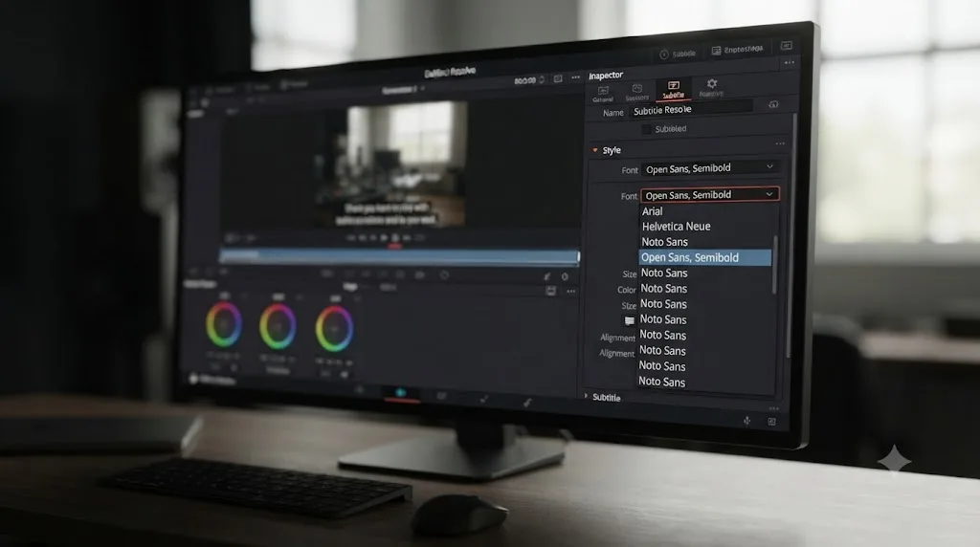The width and height of the screenshot is (980, 547).
Task: Click the eyedropper icon above color panel
Action: tap(546, 276)
